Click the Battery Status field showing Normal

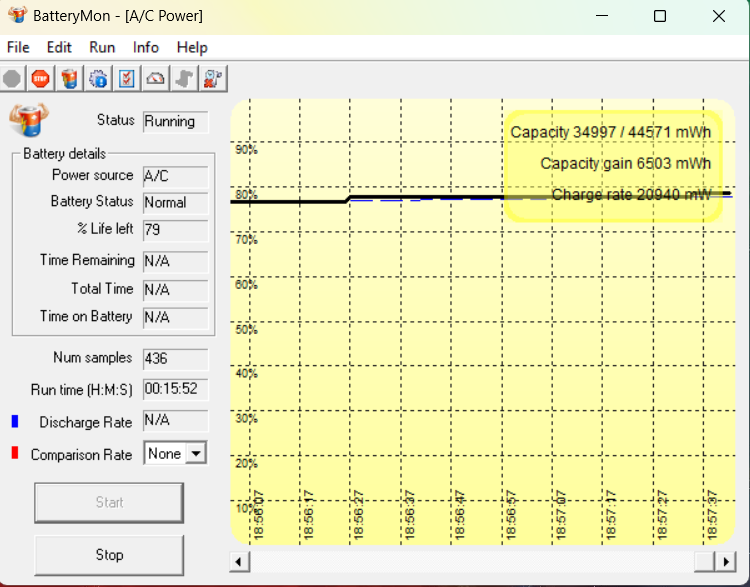coord(176,203)
